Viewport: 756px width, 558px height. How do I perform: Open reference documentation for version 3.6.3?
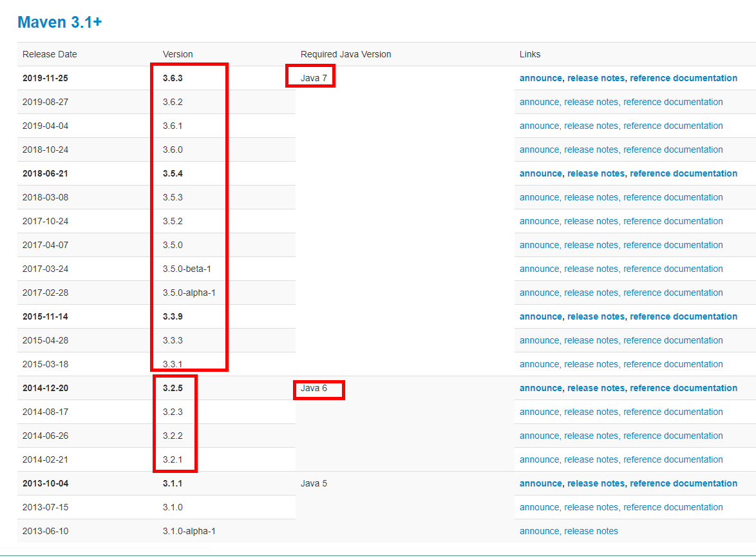coord(683,78)
